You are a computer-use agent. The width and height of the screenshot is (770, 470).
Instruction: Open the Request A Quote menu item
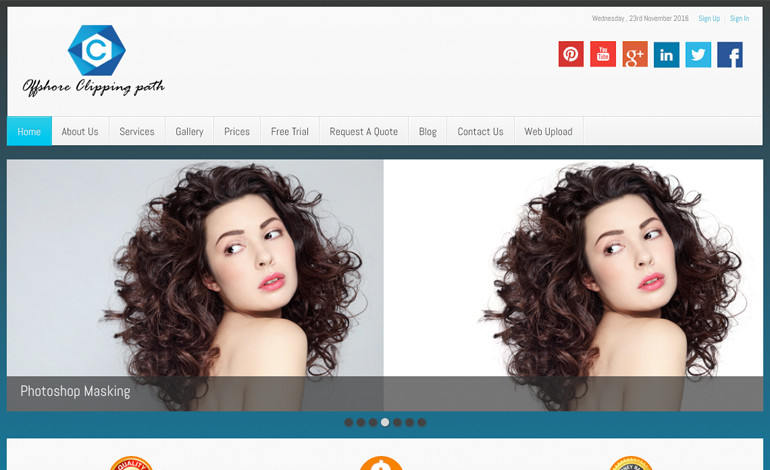[x=364, y=131]
